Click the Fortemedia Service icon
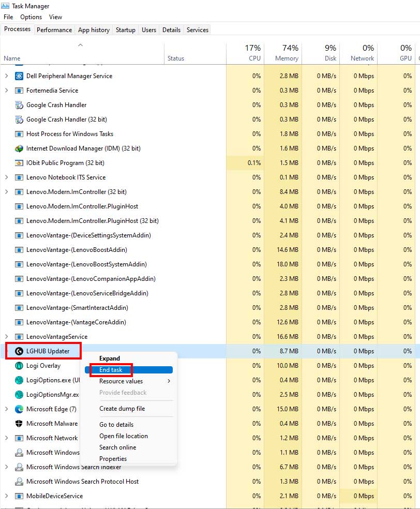This screenshot has width=420, height=509. pos(19,91)
